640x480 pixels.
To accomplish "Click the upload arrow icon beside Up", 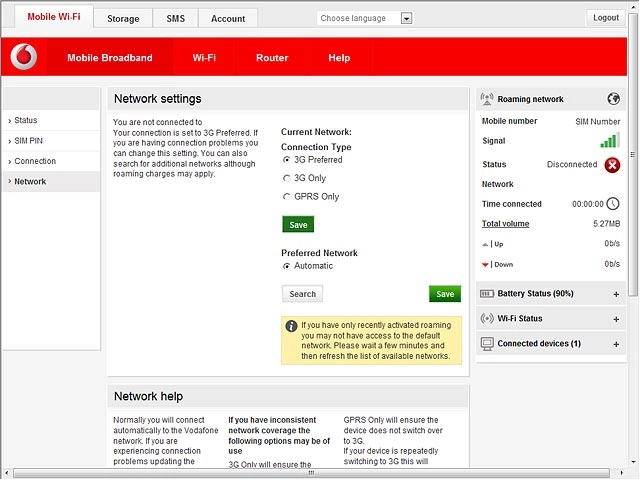I will click(x=485, y=244).
